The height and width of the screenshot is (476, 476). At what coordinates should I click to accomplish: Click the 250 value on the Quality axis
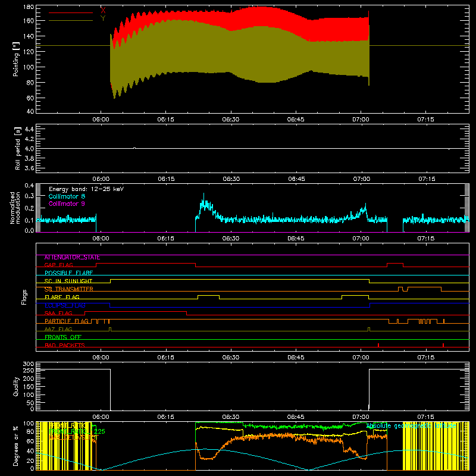pyautogui.click(x=29, y=370)
